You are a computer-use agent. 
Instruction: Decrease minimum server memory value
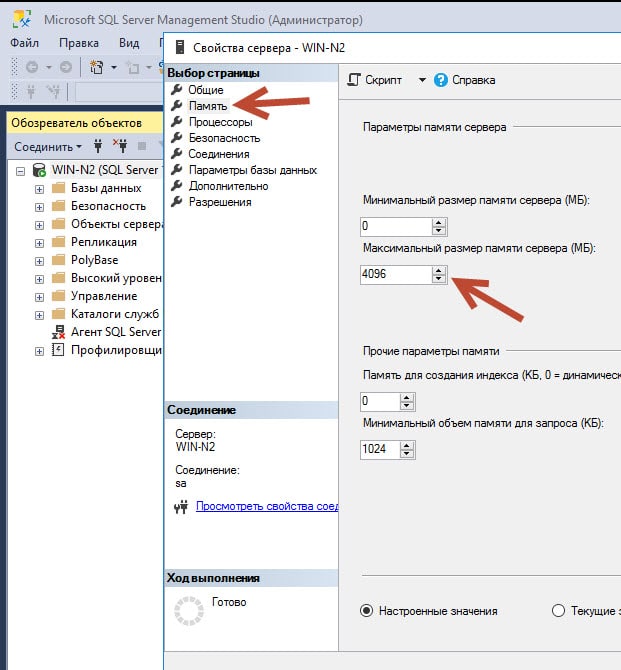439,231
